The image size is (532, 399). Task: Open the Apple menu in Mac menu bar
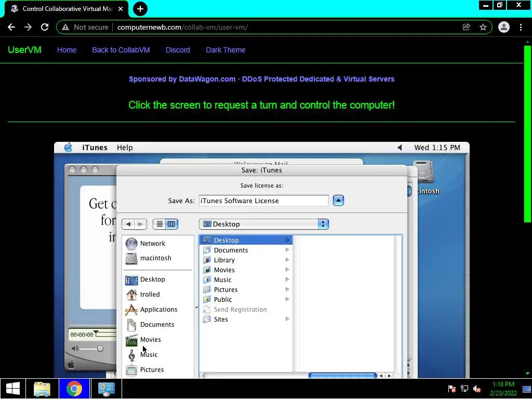coord(68,148)
